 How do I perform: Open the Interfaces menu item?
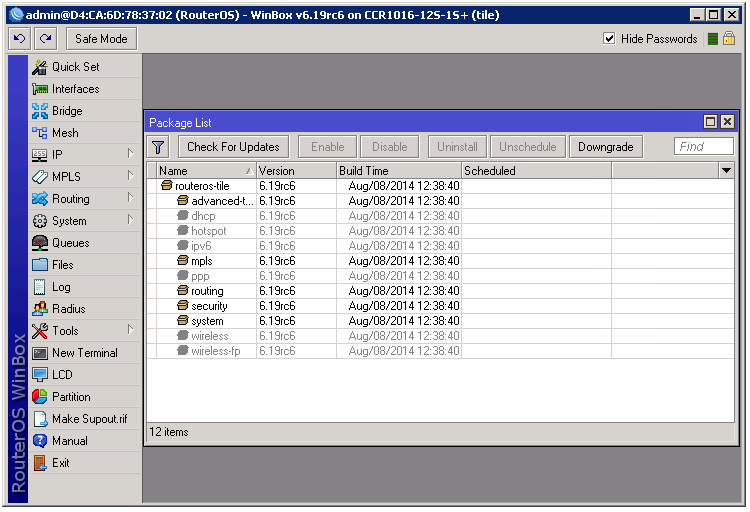(85, 89)
